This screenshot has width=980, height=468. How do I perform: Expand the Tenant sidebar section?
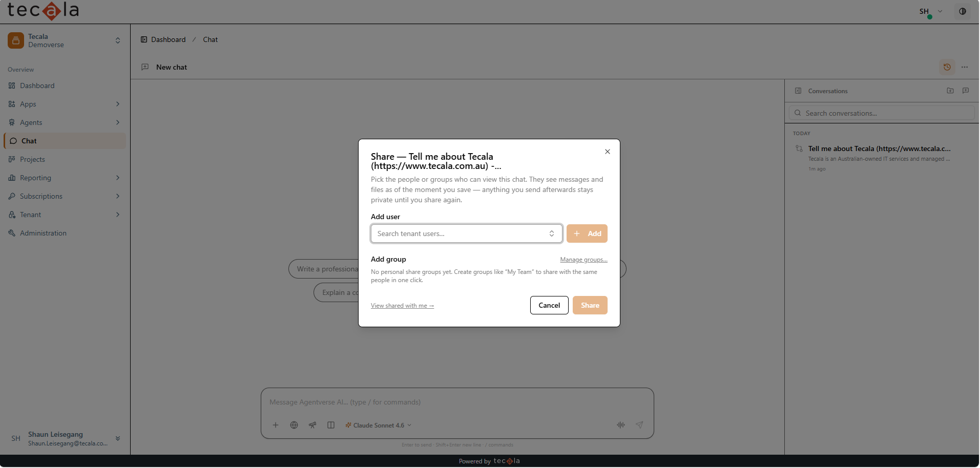point(65,215)
